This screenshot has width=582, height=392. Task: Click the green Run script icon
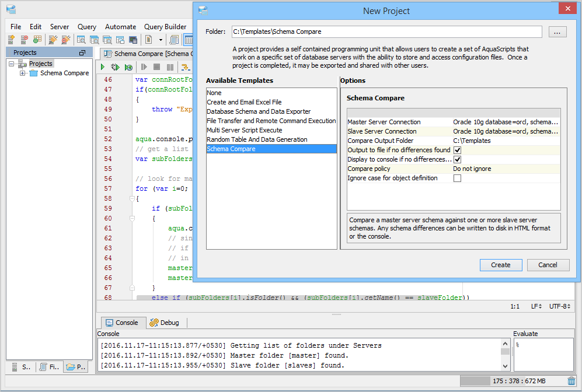[103, 68]
